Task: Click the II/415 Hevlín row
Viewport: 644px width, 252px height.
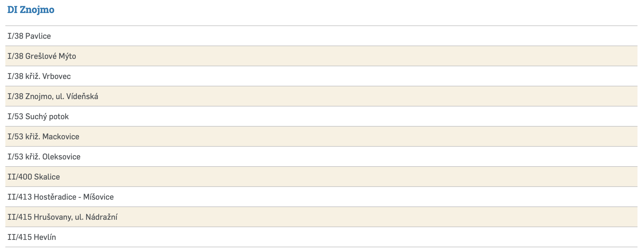Action: [x=32, y=237]
